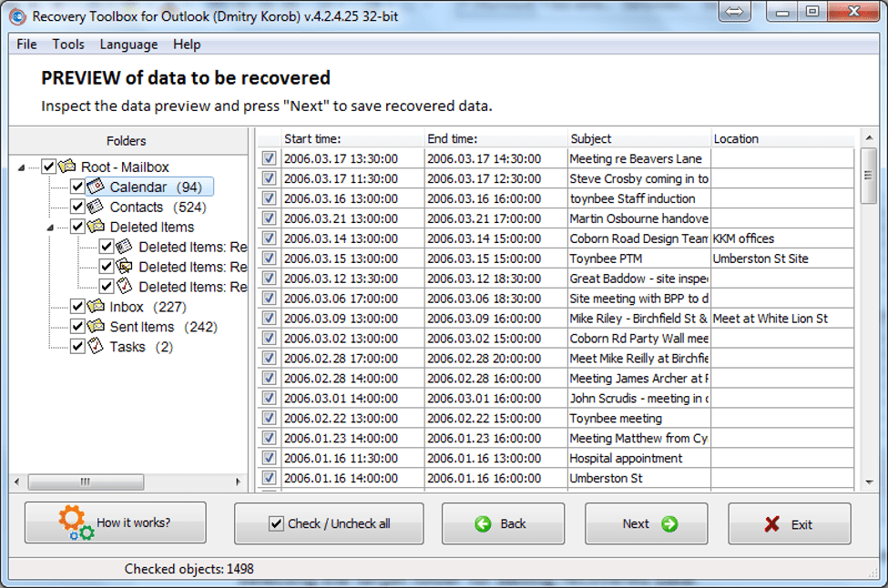Open the Tools menu

click(x=68, y=44)
